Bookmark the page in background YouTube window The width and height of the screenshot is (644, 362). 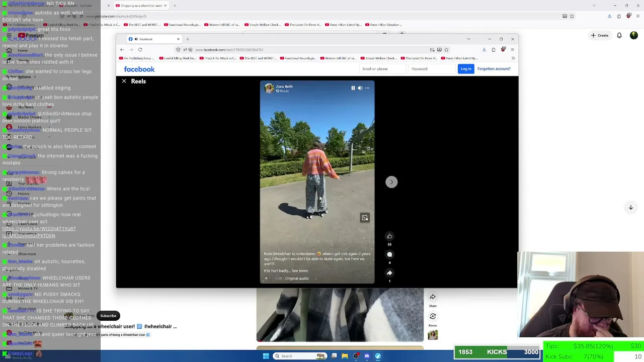(x=572, y=16)
